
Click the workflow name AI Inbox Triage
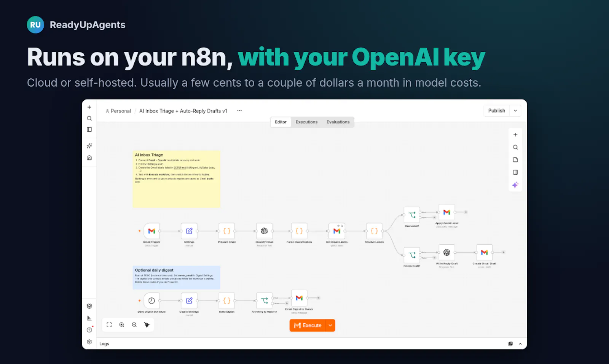coord(183,111)
